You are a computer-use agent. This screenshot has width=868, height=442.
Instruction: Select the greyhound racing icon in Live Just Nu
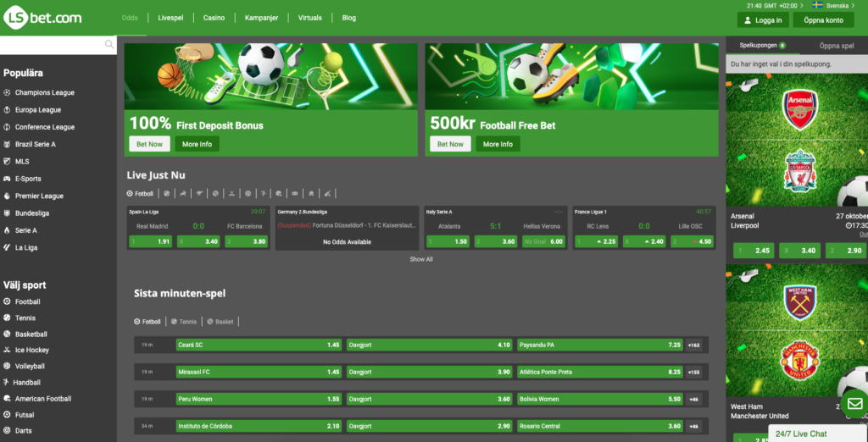(x=200, y=194)
